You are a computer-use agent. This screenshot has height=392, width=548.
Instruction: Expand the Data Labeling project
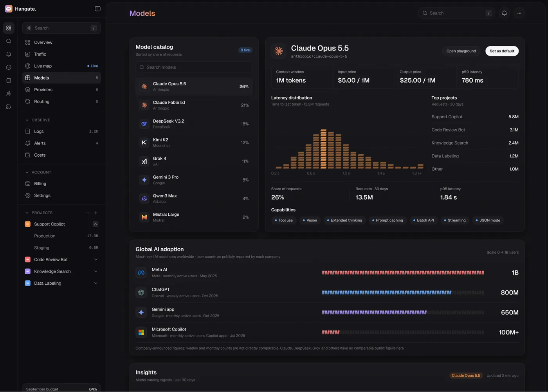click(96, 283)
